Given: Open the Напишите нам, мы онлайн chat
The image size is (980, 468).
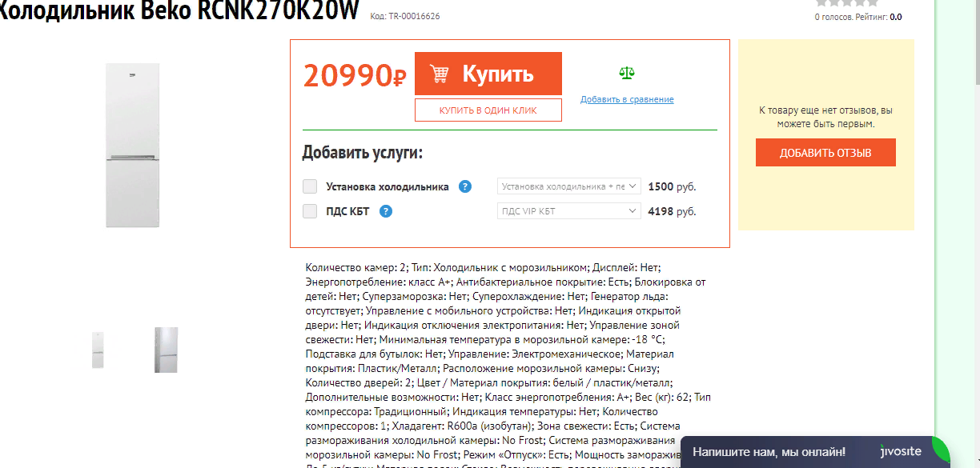Looking at the screenshot, I should [769, 452].
